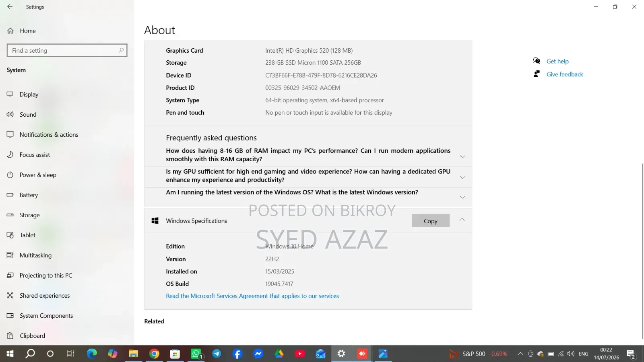Copy the Windows Specifications

pos(430,221)
